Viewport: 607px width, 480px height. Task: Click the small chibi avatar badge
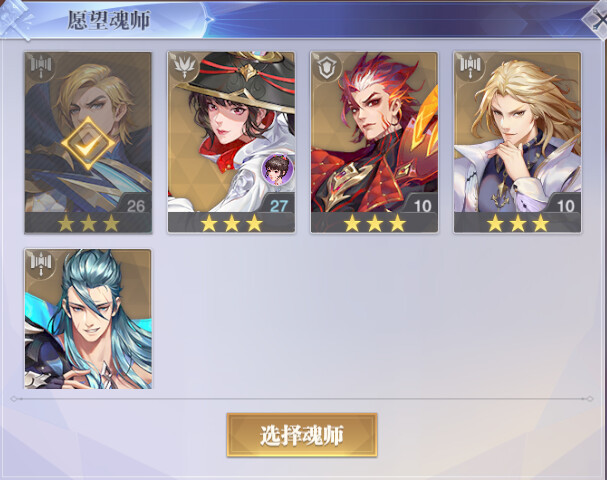click(x=277, y=169)
